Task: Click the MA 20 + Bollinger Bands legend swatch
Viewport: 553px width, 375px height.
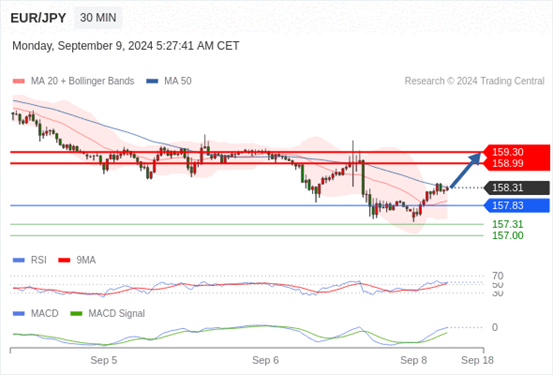Action: (19, 81)
